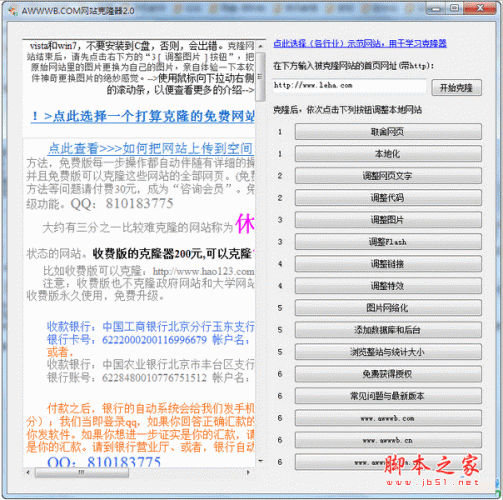The height and width of the screenshot is (500, 503).
Task: Click the horizontal scrollbar thumb
Action: (82, 472)
